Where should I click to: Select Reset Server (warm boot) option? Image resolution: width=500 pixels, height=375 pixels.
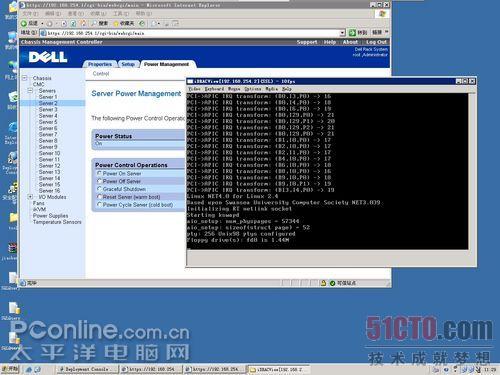coord(99,197)
